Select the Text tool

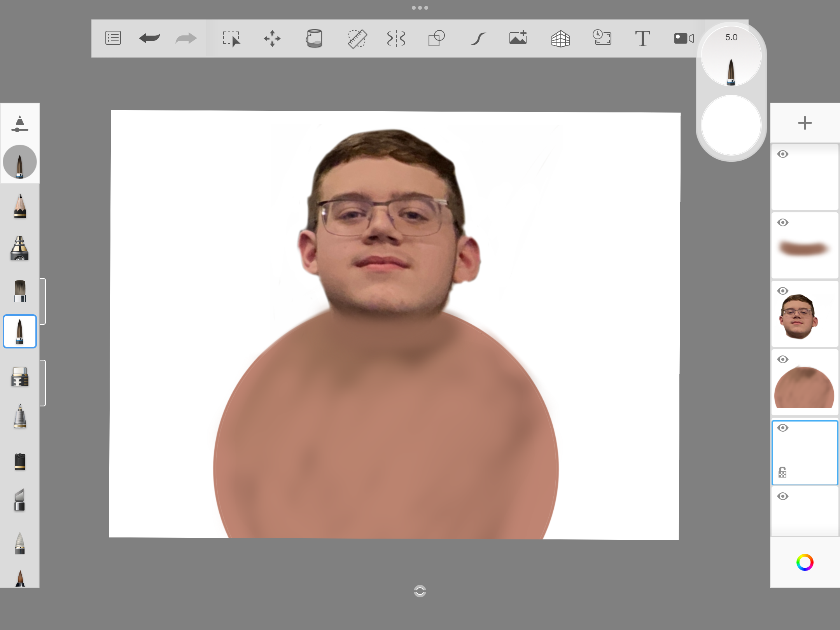642,38
